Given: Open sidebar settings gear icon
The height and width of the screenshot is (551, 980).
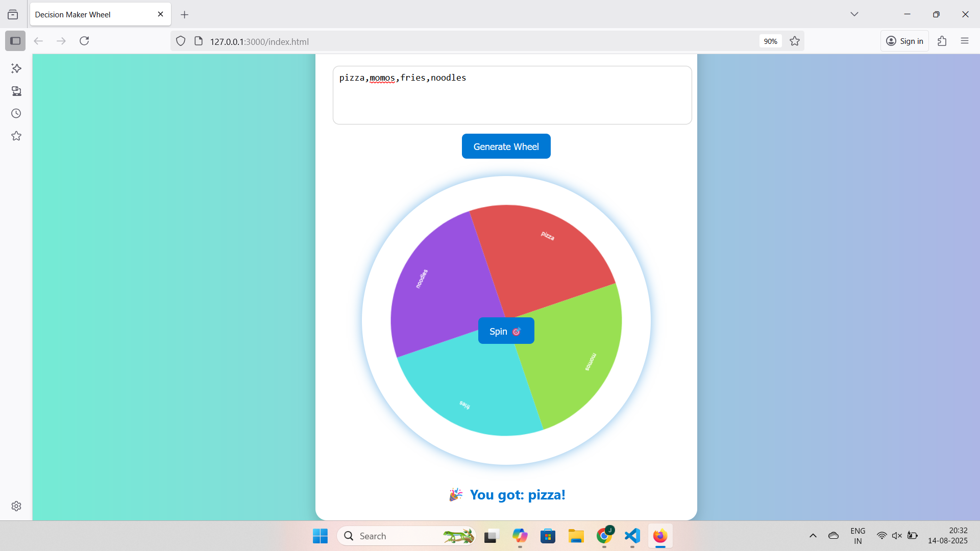Looking at the screenshot, I should 16,506.
